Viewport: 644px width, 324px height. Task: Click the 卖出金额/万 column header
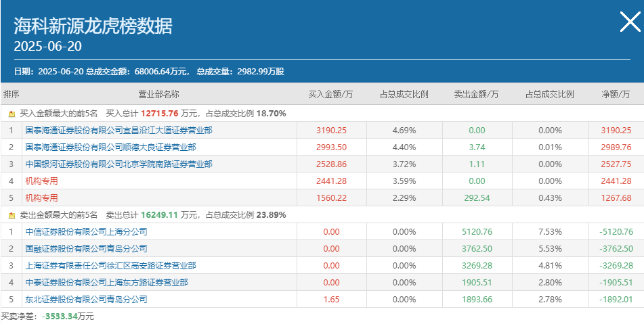(x=477, y=94)
